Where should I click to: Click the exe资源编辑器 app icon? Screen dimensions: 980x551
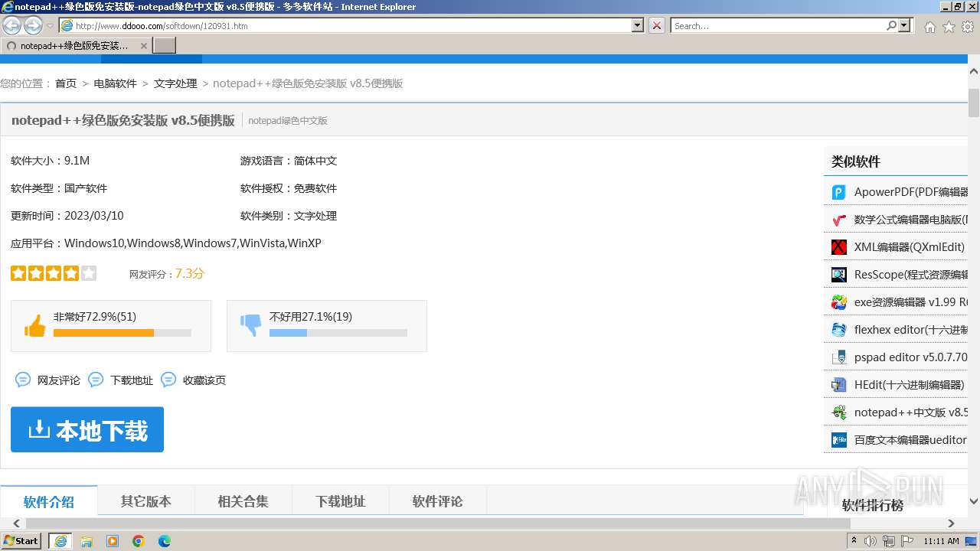click(839, 302)
